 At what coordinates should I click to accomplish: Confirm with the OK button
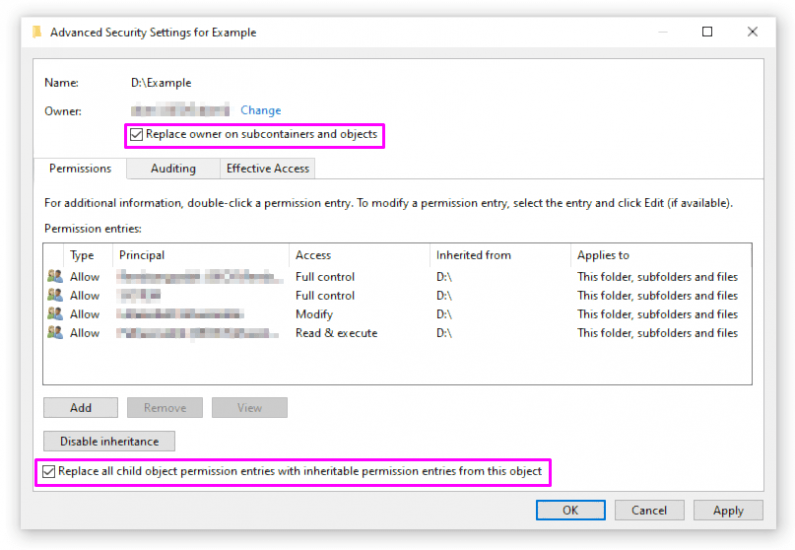coord(570,510)
